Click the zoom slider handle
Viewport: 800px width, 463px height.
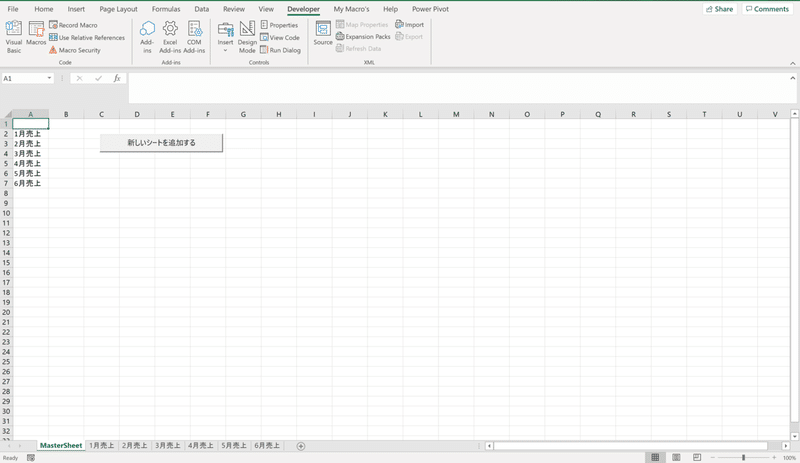[x=743, y=457]
